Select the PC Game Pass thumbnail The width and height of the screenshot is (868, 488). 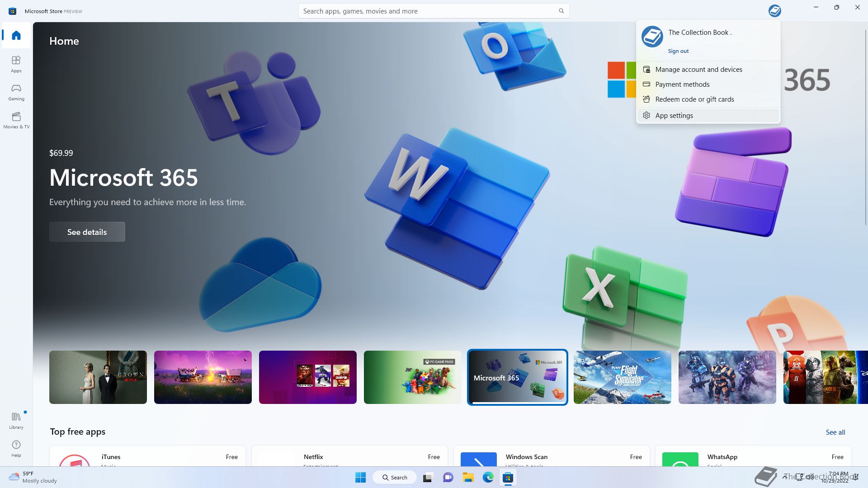(413, 377)
